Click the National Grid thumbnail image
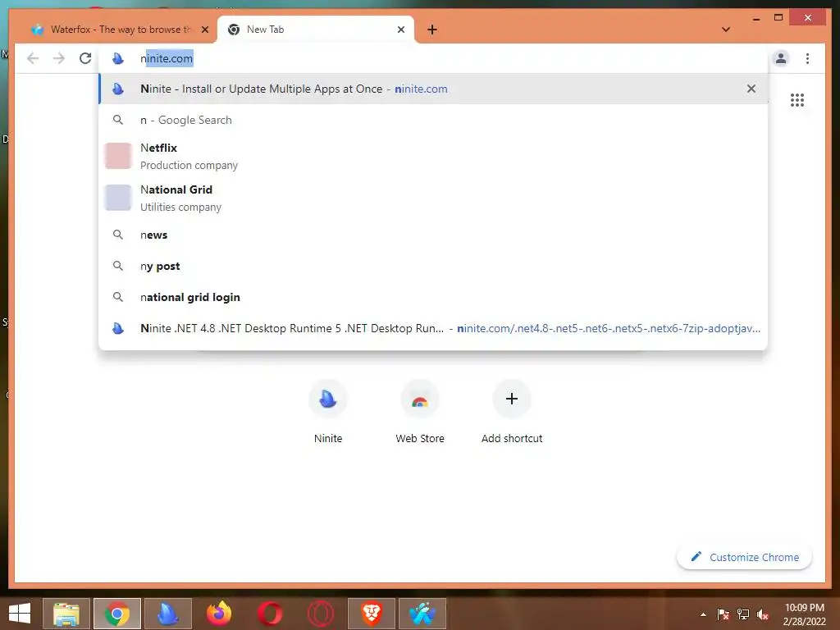This screenshot has width=840, height=630. pos(118,198)
